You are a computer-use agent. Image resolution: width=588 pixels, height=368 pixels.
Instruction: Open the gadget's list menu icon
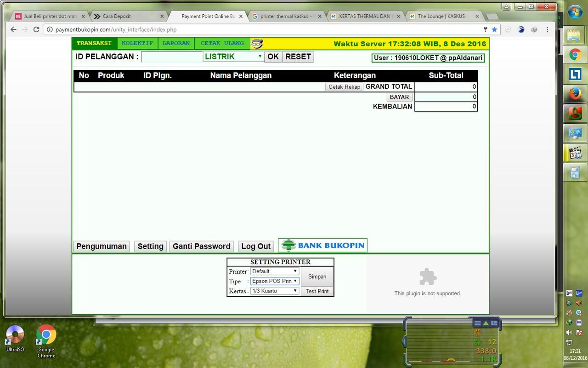pyautogui.click(x=478, y=323)
